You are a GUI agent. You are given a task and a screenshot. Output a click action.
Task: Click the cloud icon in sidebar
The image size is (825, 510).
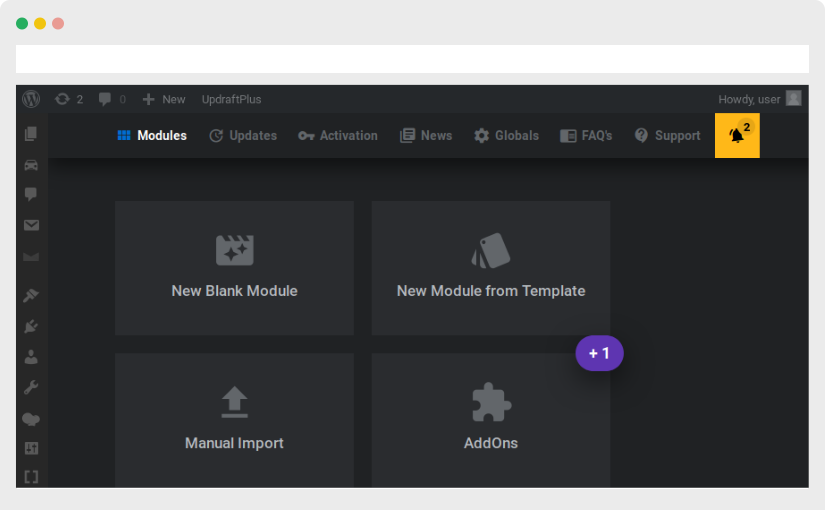tap(31, 419)
